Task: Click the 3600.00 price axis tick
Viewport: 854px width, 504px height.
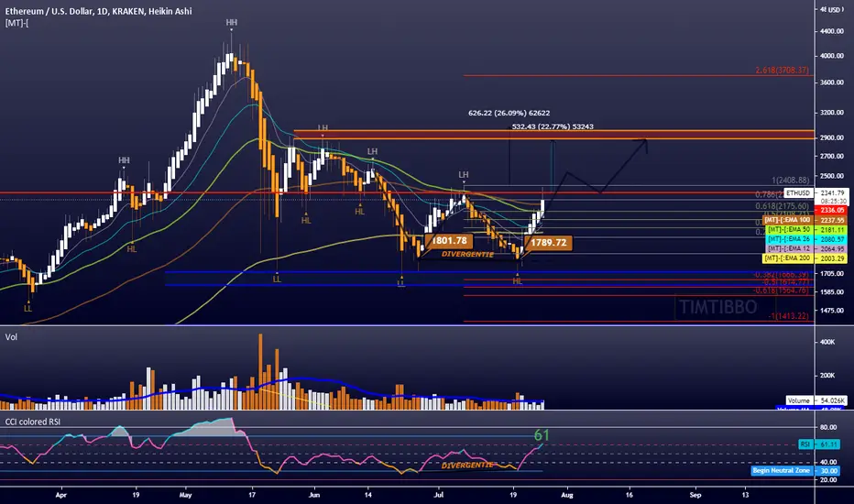Action: pyautogui.click(x=832, y=82)
